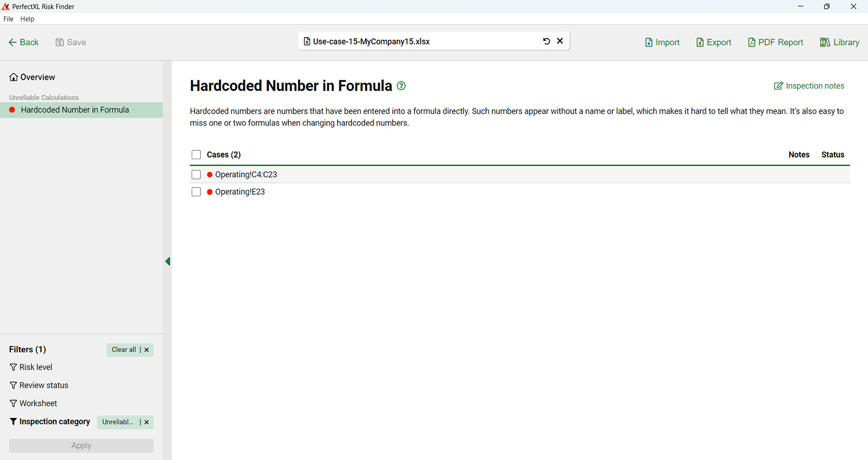Expand the Worksheet filter
Viewport: 868px width, 460px height.
pyautogui.click(x=34, y=404)
